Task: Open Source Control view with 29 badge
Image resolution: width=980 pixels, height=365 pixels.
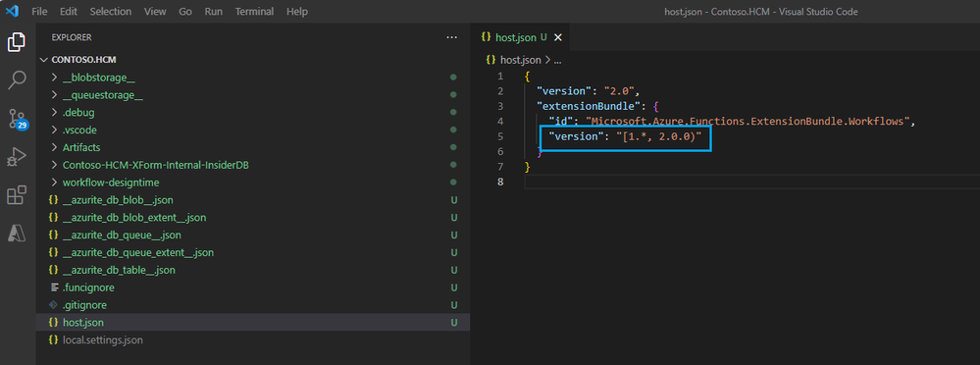Action: click(x=17, y=118)
